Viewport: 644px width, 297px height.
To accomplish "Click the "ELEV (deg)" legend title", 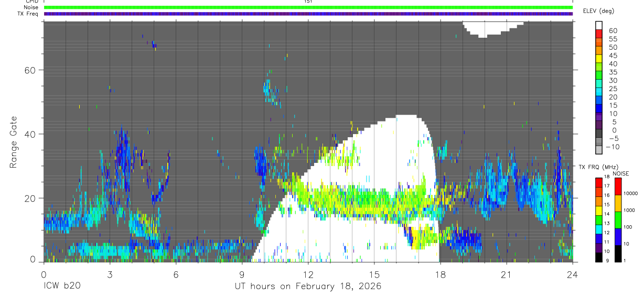I will 598,11.
